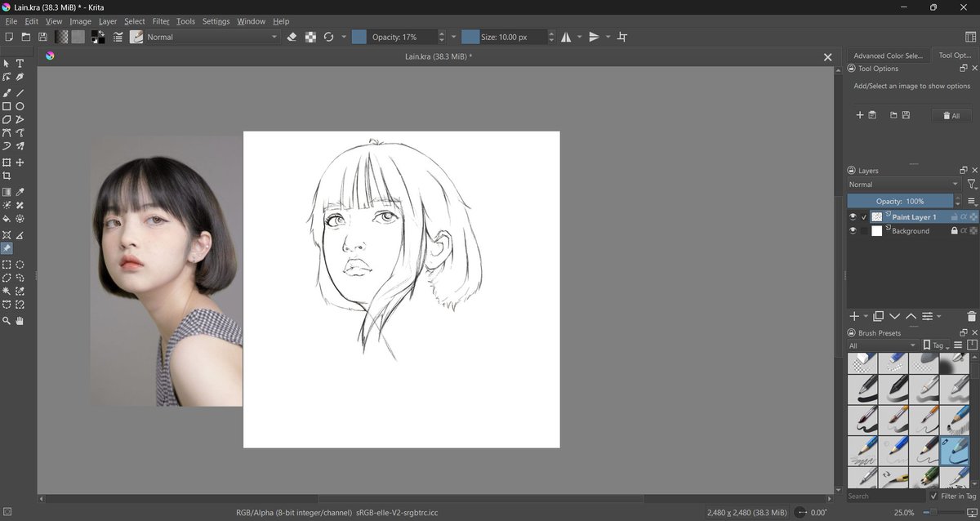
Task: Open the Filter menu
Action: pos(161,21)
